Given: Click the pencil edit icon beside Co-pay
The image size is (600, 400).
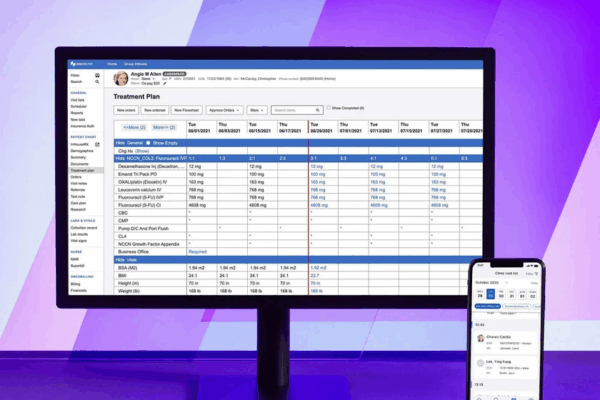Looking at the screenshot, I should 166,83.
